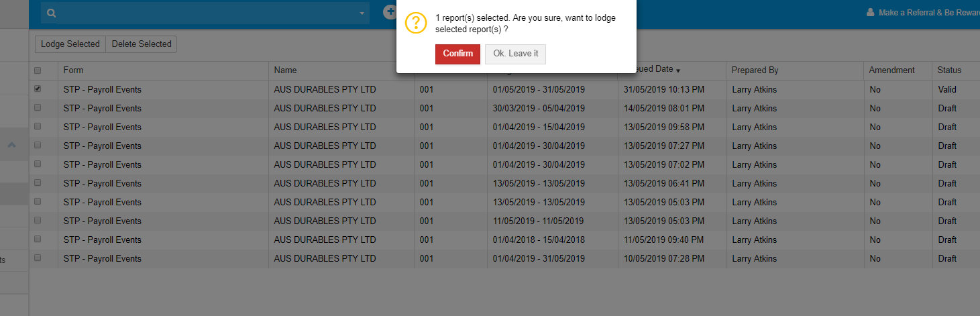This screenshot has width=980, height=316.
Task: Open the search box dropdown arrow
Action: 362,13
